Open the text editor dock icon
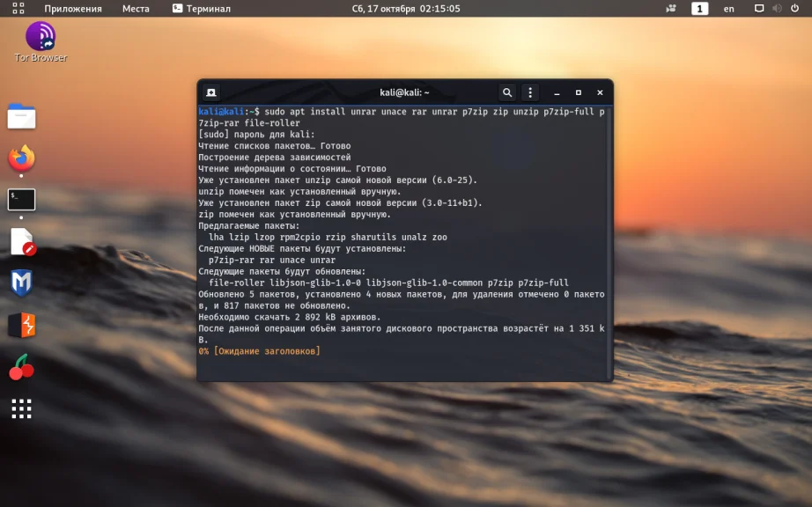This screenshot has height=507, width=812. [x=22, y=241]
